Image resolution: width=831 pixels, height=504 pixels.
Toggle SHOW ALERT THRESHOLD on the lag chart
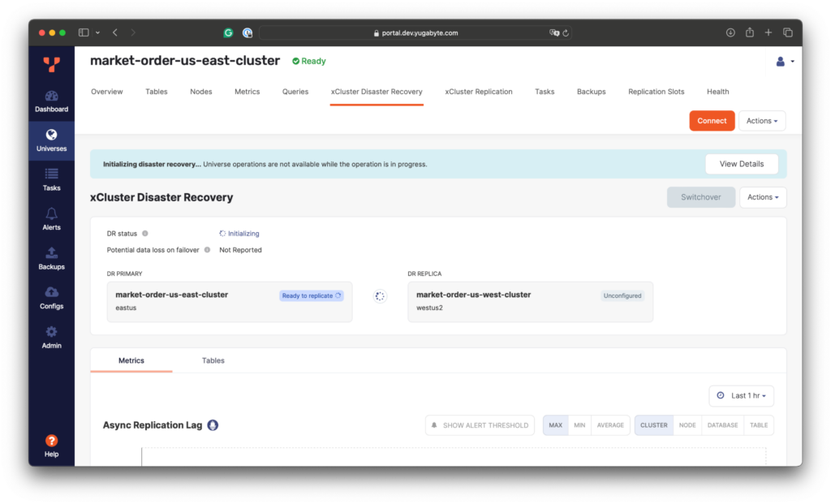(479, 424)
